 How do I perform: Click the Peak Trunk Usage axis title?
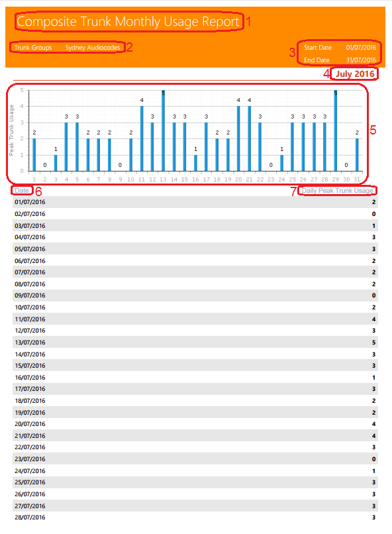pyautogui.click(x=11, y=131)
